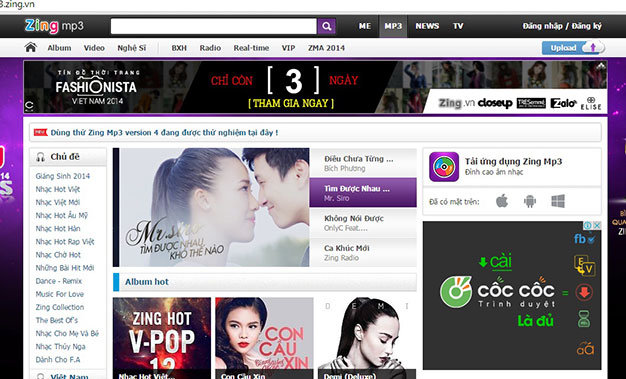Image resolution: width=626 pixels, height=379 pixels.
Task: Open Apple app store icon
Action: (x=502, y=201)
